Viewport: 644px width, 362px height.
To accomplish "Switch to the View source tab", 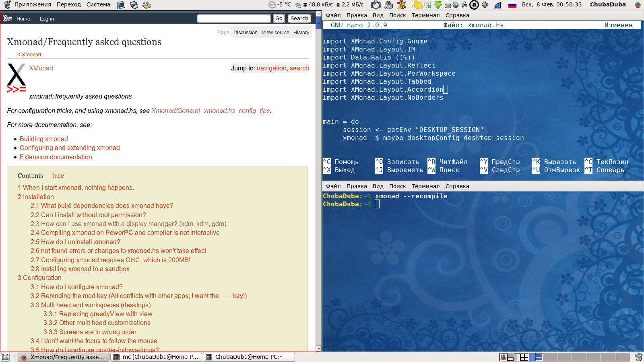I will pos(275,33).
